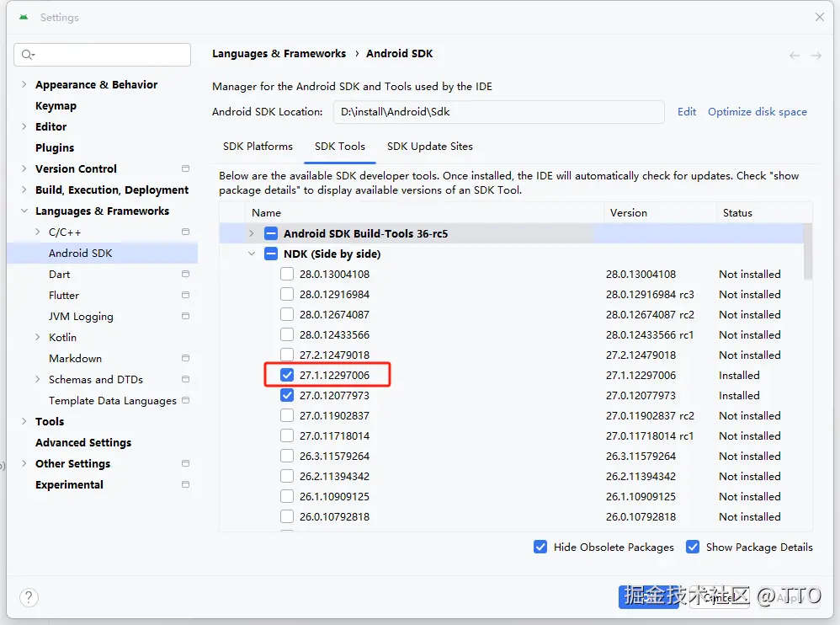
Task: Collapse Languages & Frameworks section
Action: point(24,211)
